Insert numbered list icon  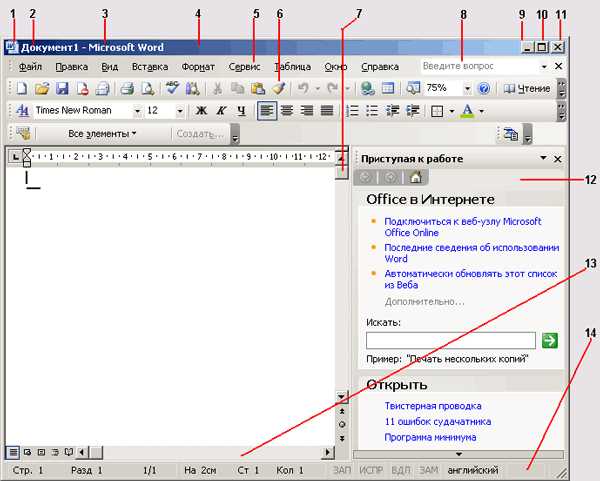(352, 111)
